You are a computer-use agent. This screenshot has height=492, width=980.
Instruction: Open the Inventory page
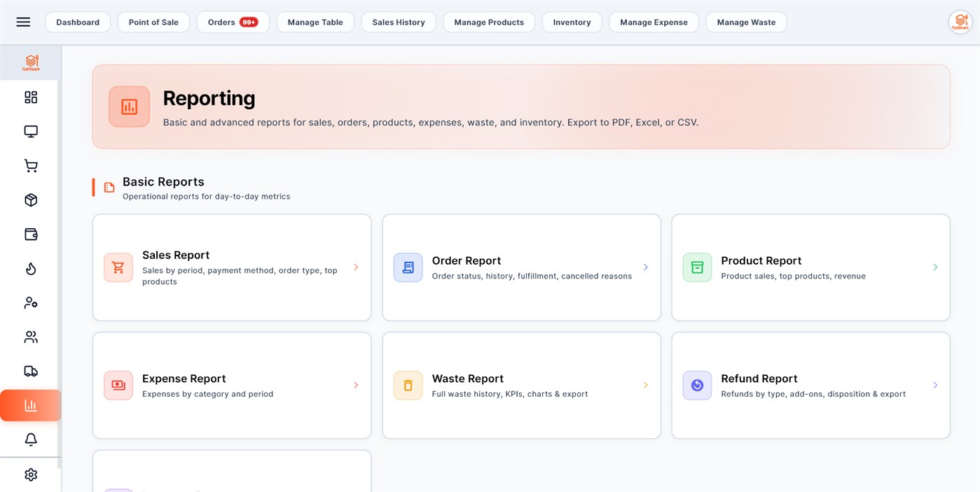[572, 22]
